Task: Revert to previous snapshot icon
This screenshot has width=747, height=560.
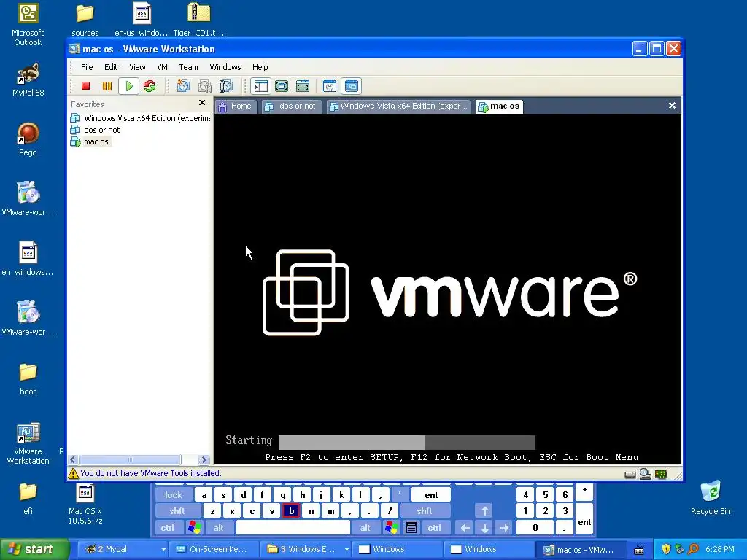Action: [205, 86]
